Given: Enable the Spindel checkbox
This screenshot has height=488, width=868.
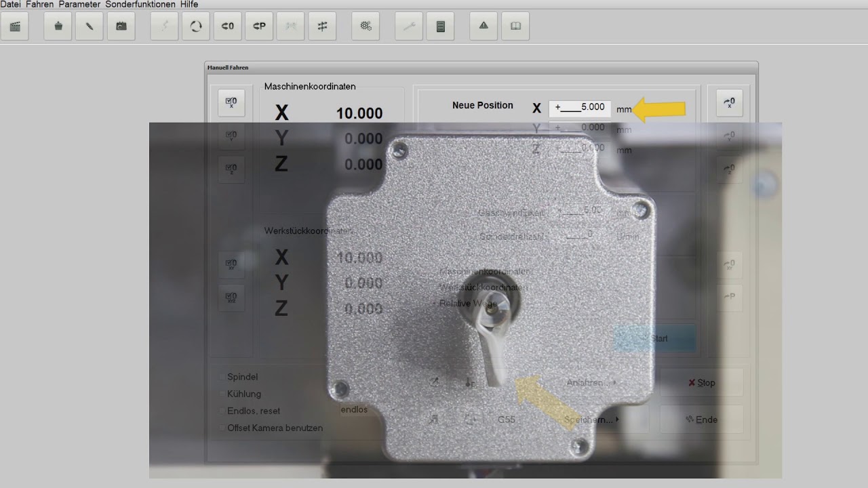Looking at the screenshot, I should (x=222, y=377).
